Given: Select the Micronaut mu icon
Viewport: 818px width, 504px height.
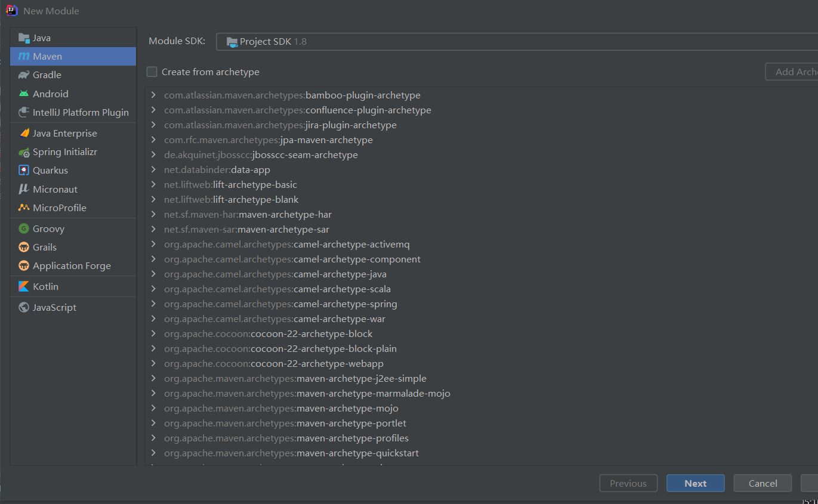Looking at the screenshot, I should [24, 189].
